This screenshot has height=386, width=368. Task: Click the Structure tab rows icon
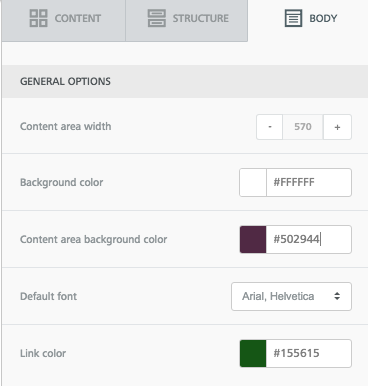point(156,18)
